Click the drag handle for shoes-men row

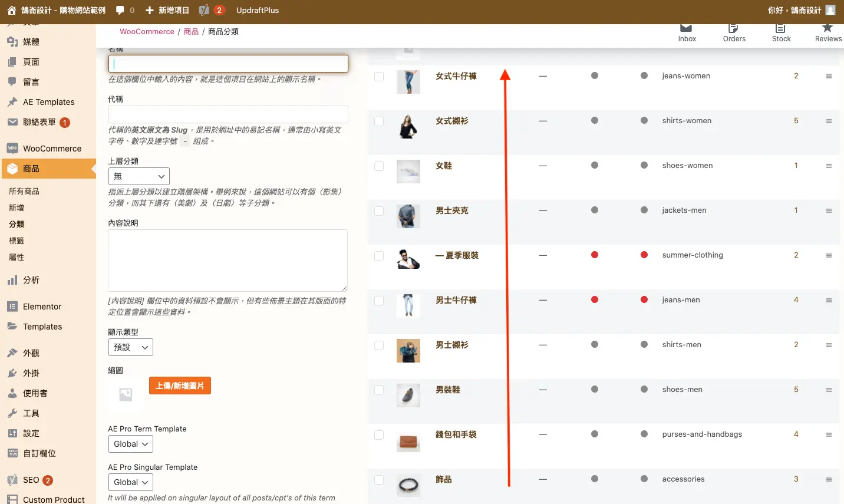[829, 390]
